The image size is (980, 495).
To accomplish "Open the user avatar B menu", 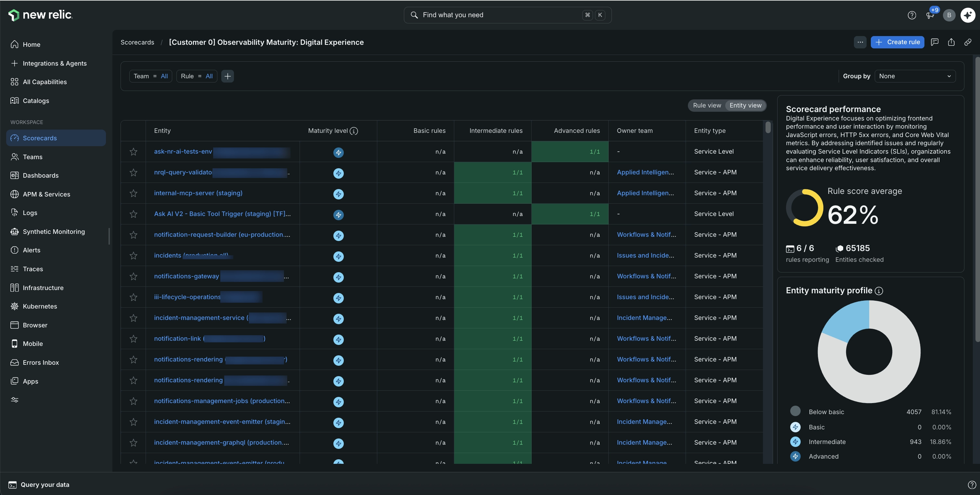I will (x=949, y=15).
